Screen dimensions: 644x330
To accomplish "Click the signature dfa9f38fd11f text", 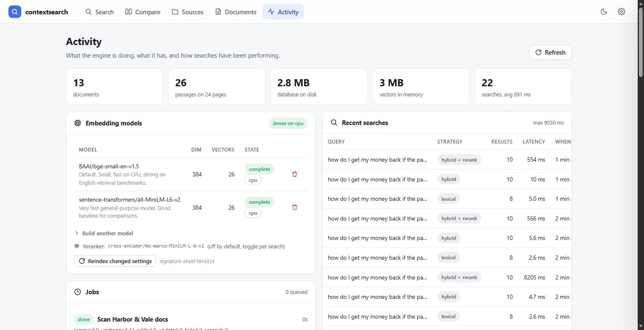I will [x=187, y=261].
